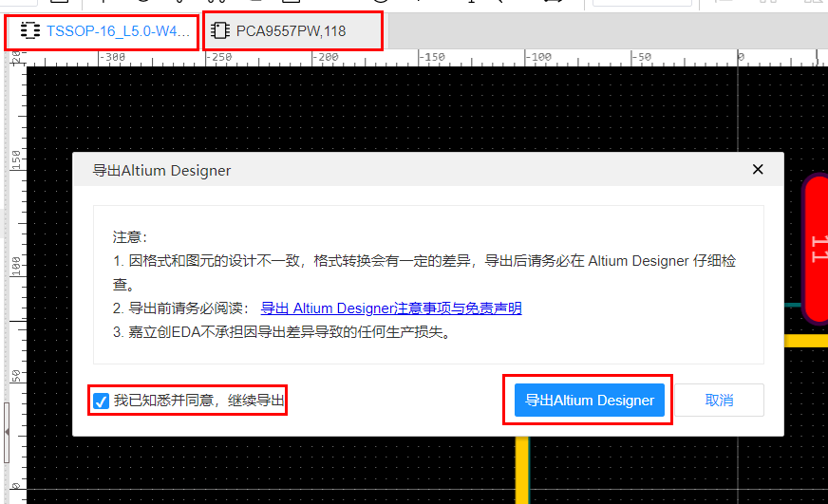Click the 嘉立创EDA不承担因导出差异导致的任何生产损失 notice line

tap(281, 332)
